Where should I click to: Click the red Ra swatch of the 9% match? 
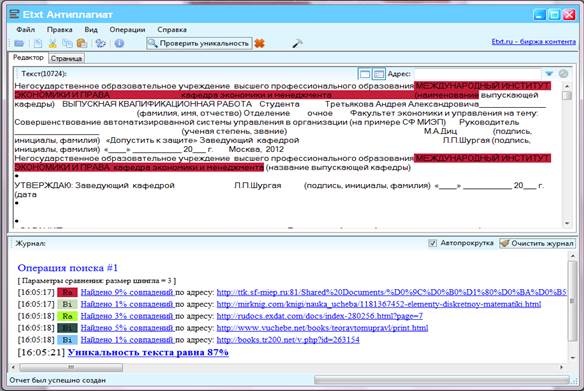[67, 292]
